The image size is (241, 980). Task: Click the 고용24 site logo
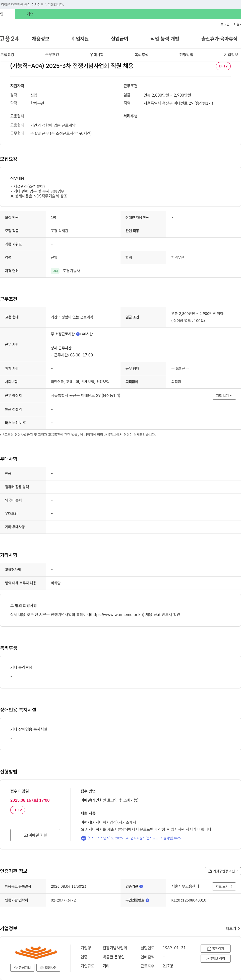pos(9,39)
